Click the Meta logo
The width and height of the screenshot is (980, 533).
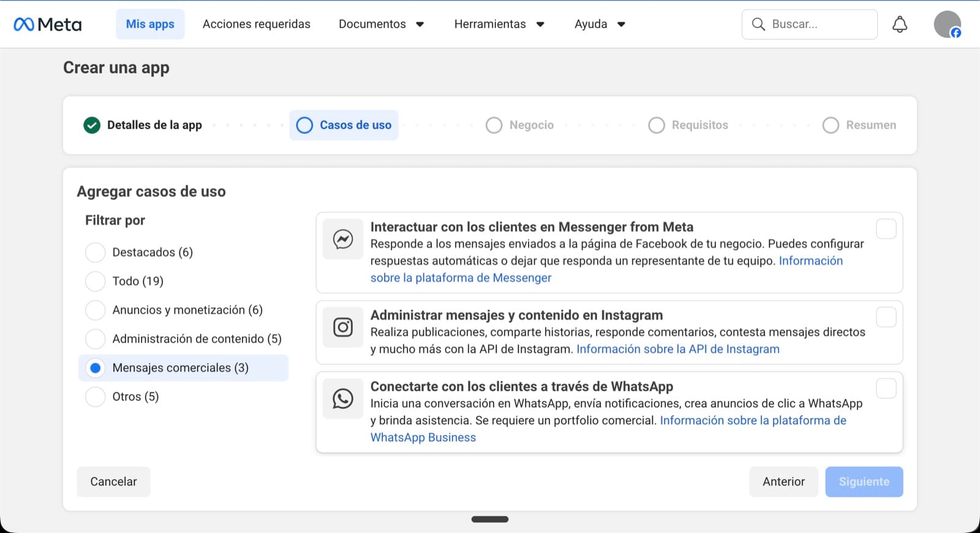[48, 24]
